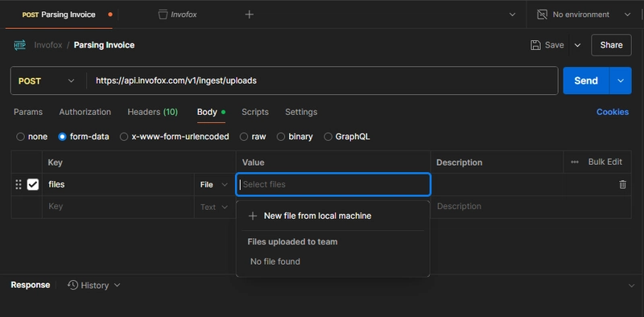Click the Invofox collection bucket icon
Image resolution: width=644 pixels, height=317 pixels.
point(163,14)
